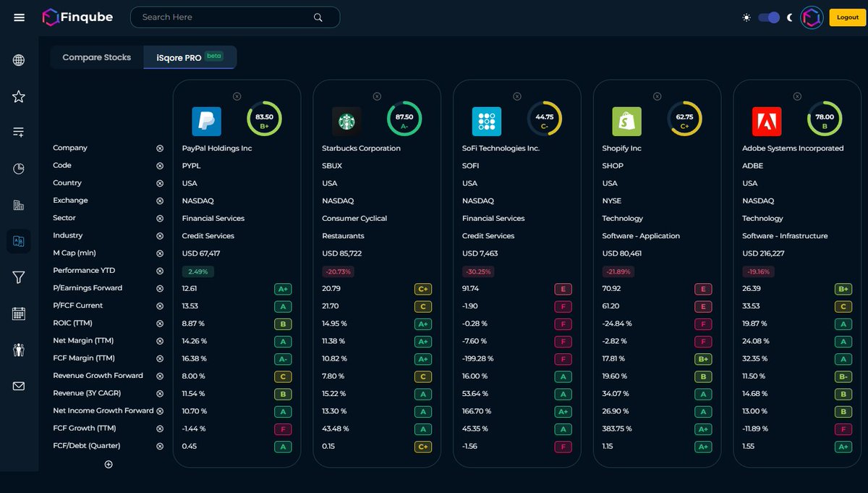Remove the M Cap (mln) row
This screenshot has width=868, height=493.
coord(160,253)
